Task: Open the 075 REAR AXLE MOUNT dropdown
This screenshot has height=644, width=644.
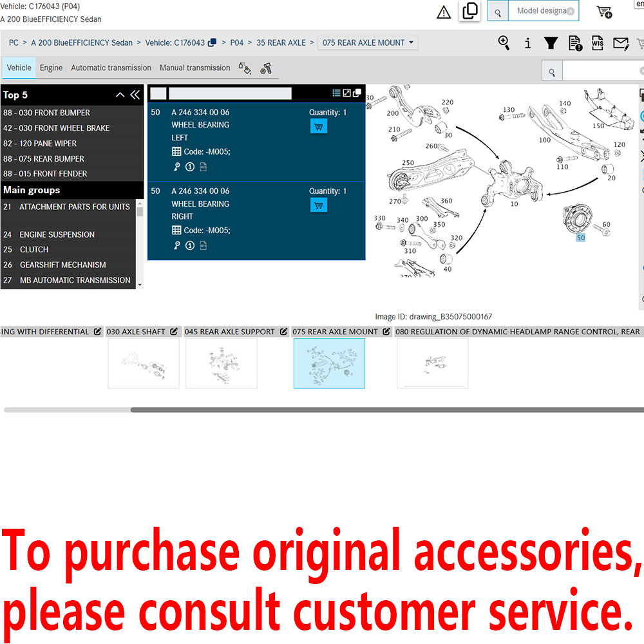Action: [x=368, y=43]
